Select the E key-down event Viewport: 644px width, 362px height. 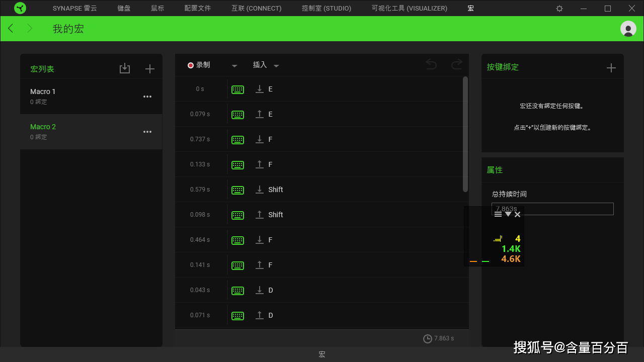322,89
